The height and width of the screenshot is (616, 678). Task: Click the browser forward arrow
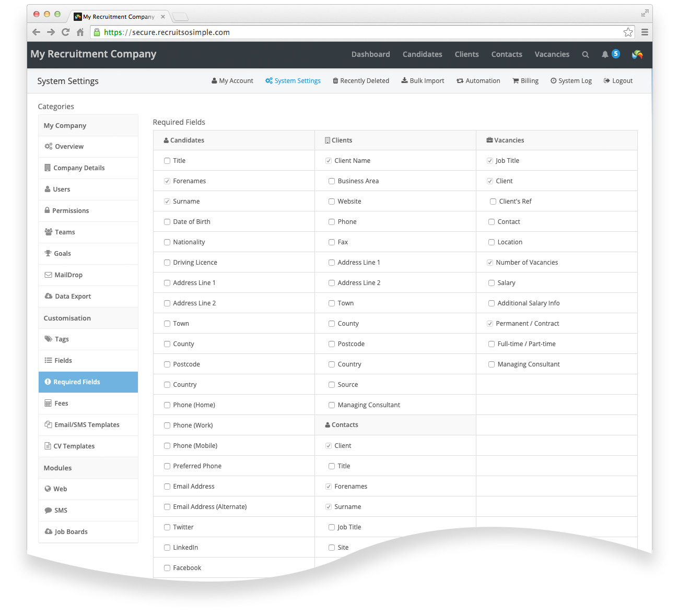pyautogui.click(x=51, y=32)
